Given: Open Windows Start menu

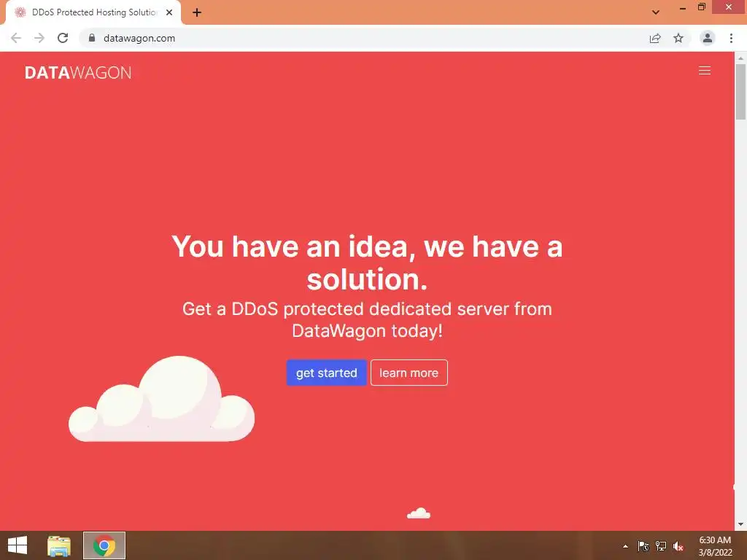Looking at the screenshot, I should pyautogui.click(x=18, y=545).
